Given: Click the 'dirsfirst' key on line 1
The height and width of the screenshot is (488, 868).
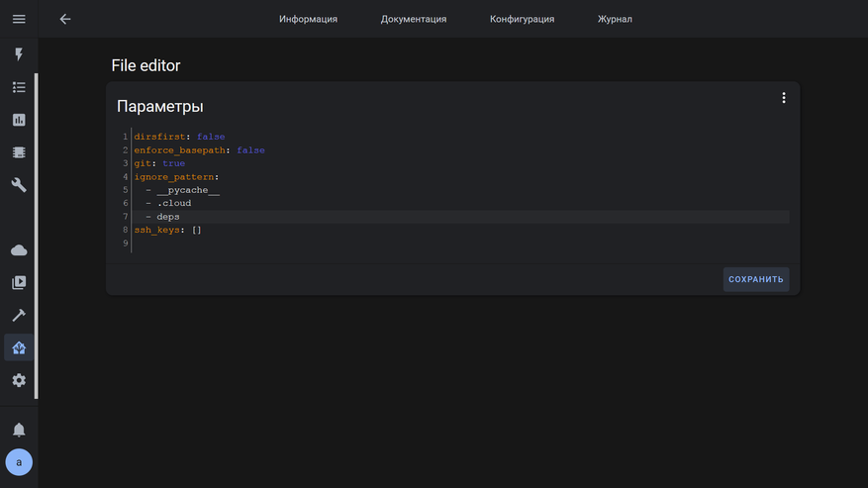Looking at the screenshot, I should tap(159, 137).
